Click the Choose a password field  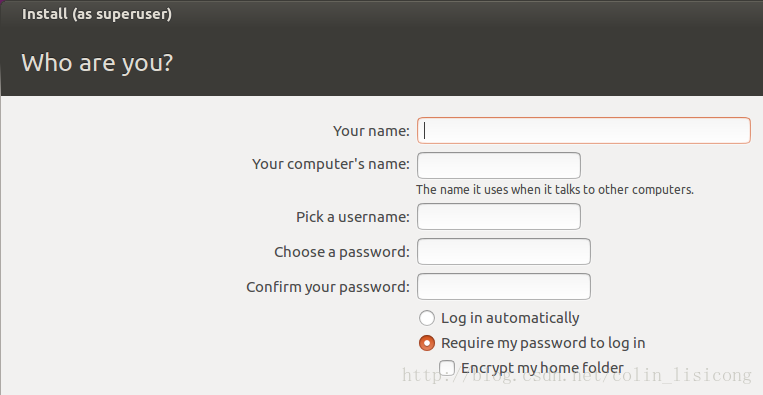(x=504, y=251)
